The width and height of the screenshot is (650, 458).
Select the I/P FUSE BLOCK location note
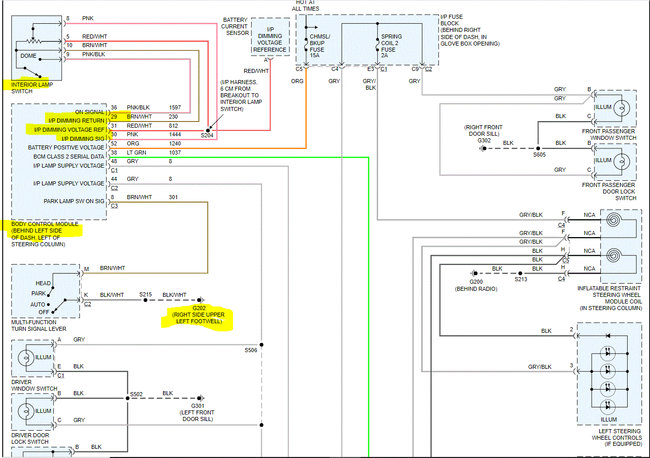point(470,30)
